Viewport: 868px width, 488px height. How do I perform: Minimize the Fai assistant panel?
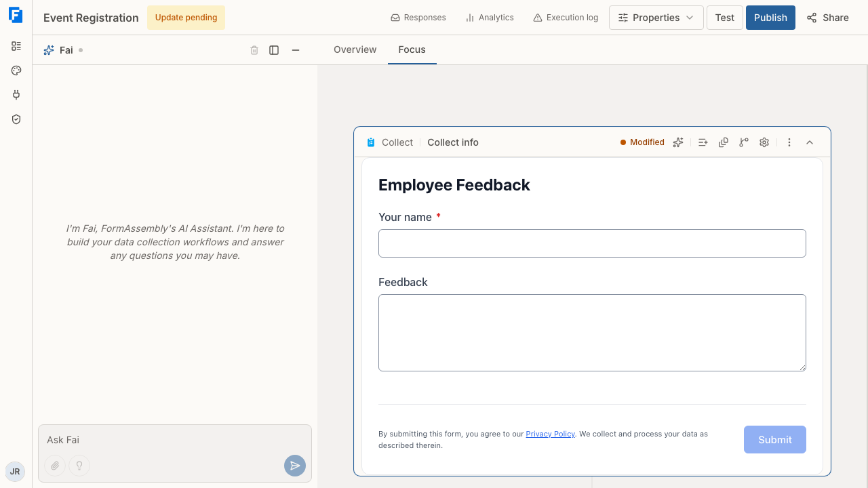point(296,50)
